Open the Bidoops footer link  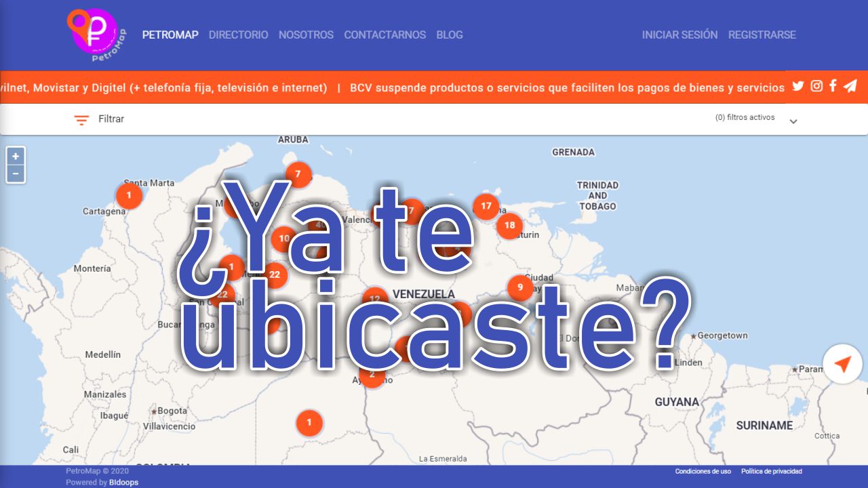[x=123, y=483]
